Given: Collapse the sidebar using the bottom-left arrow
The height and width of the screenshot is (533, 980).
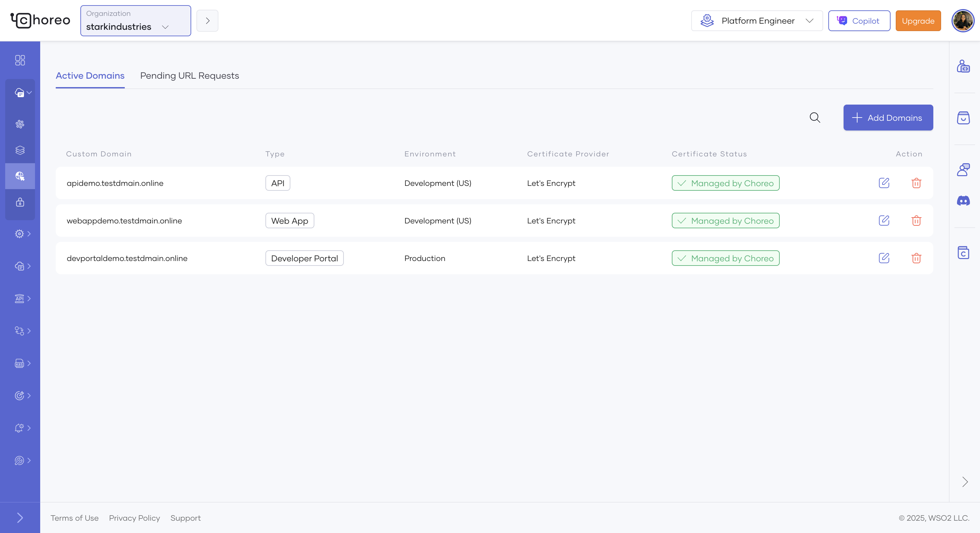Looking at the screenshot, I should [19, 518].
